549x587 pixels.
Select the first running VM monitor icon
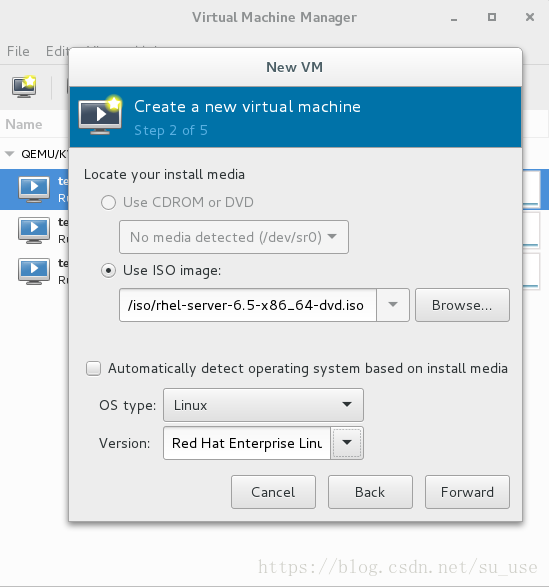[34, 189]
